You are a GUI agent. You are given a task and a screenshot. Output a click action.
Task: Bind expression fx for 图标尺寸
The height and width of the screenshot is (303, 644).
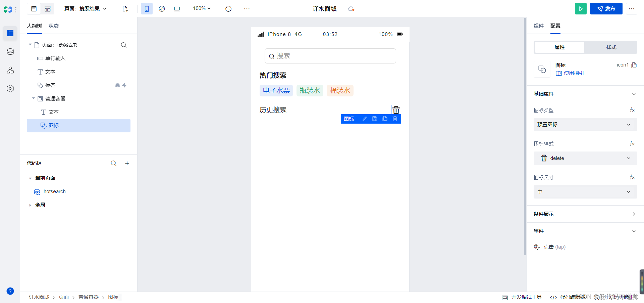[x=632, y=177]
